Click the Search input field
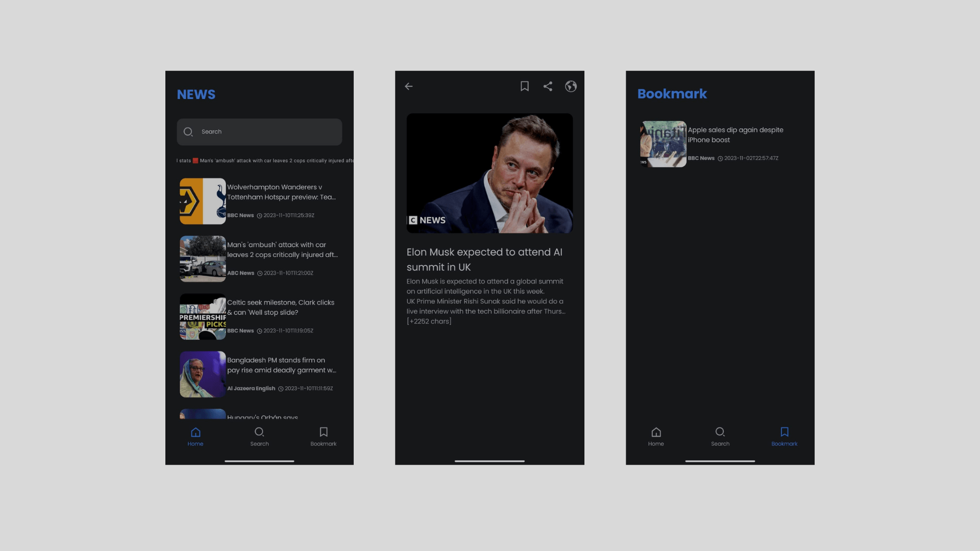Screen dimensions: 980x551 click(x=265, y=132)
